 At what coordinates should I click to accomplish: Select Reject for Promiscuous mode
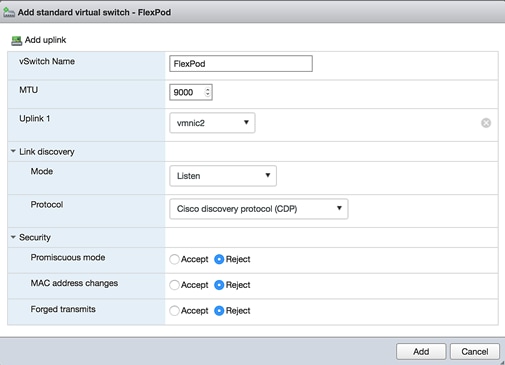point(219,259)
